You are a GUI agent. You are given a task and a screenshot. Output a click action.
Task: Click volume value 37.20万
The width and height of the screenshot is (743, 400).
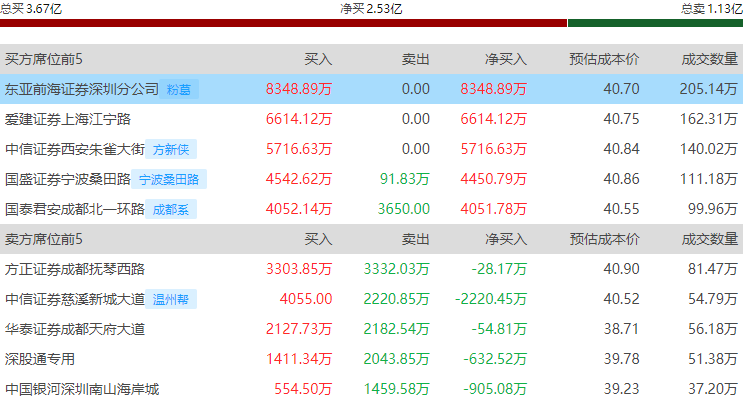click(713, 389)
